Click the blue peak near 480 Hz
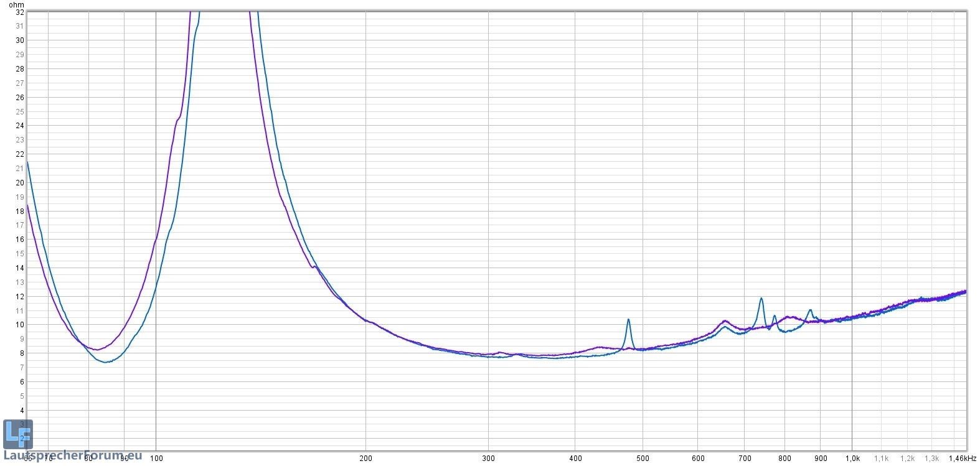 click(628, 320)
